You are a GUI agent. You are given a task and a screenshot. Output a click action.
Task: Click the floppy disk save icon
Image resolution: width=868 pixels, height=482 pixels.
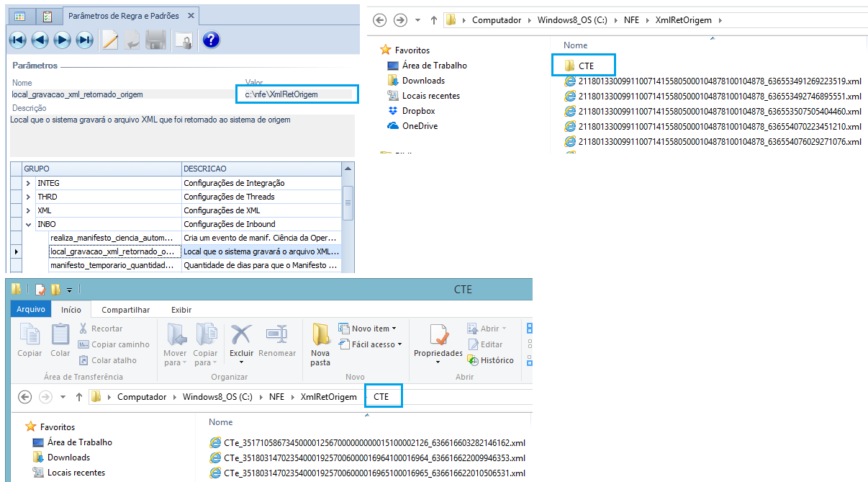click(x=155, y=40)
